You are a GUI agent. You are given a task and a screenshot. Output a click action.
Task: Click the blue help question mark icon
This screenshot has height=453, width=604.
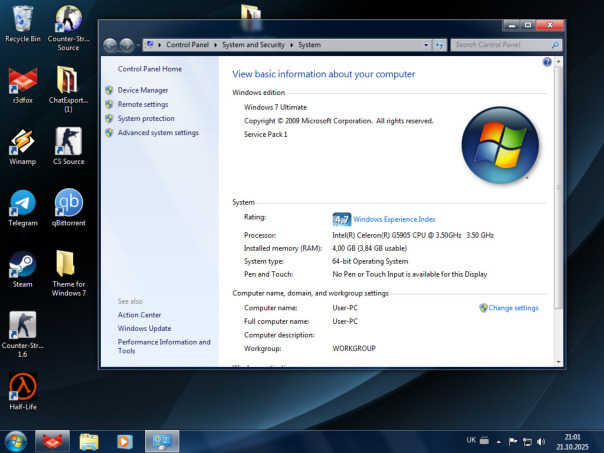pyautogui.click(x=547, y=62)
